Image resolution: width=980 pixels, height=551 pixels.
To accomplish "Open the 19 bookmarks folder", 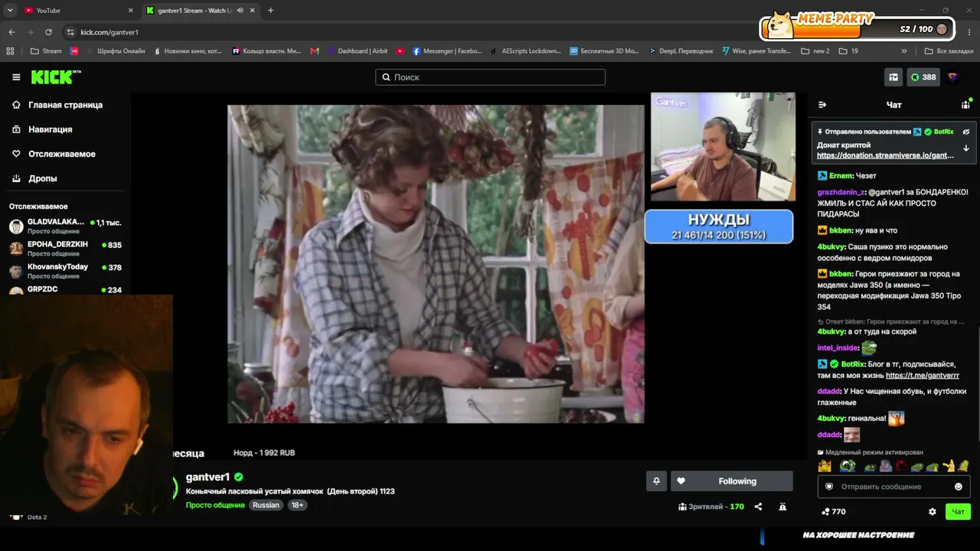I will 848,51.
